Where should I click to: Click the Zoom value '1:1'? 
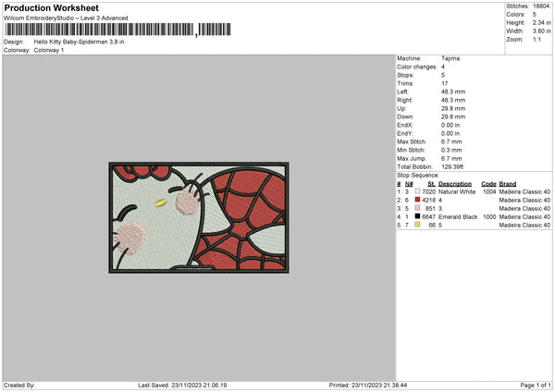tap(536, 39)
